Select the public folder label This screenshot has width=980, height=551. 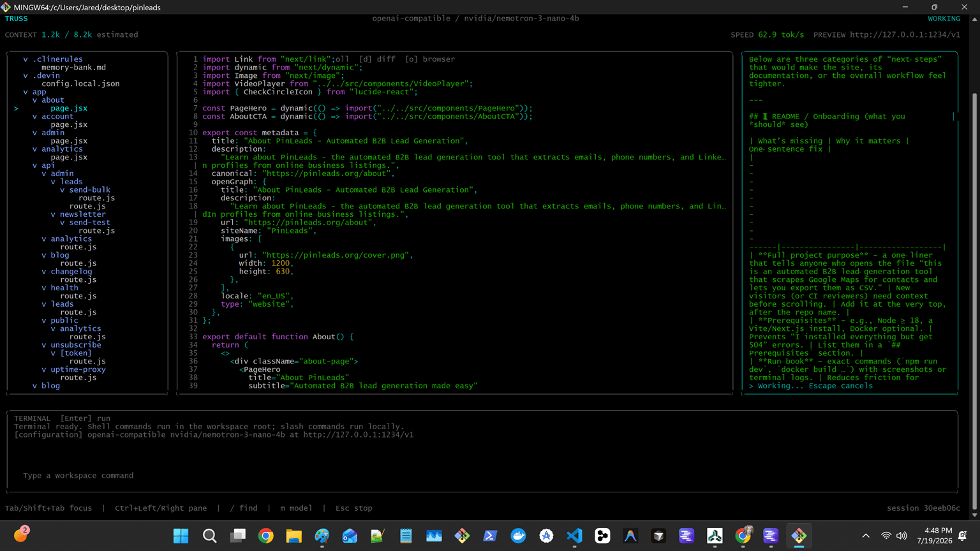pyautogui.click(x=64, y=321)
